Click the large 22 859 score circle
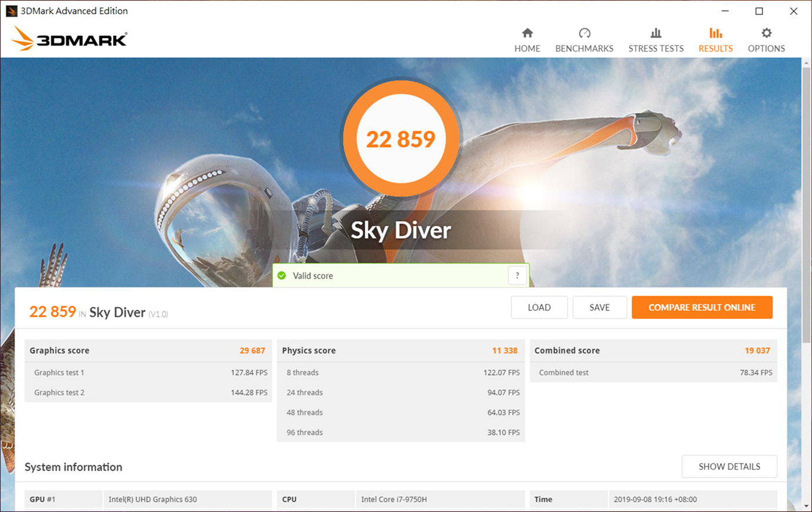The height and width of the screenshot is (512, 812). tap(401, 139)
